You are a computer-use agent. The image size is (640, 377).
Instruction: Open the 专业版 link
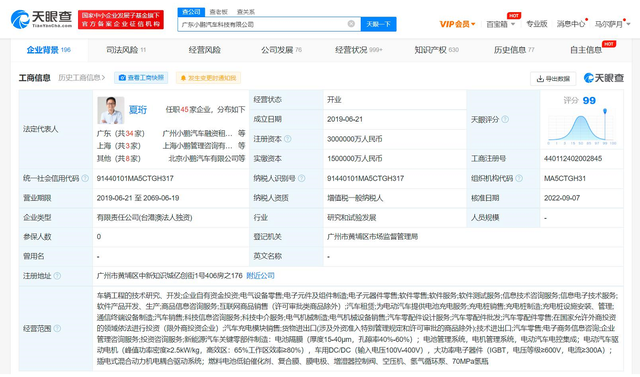536,24
